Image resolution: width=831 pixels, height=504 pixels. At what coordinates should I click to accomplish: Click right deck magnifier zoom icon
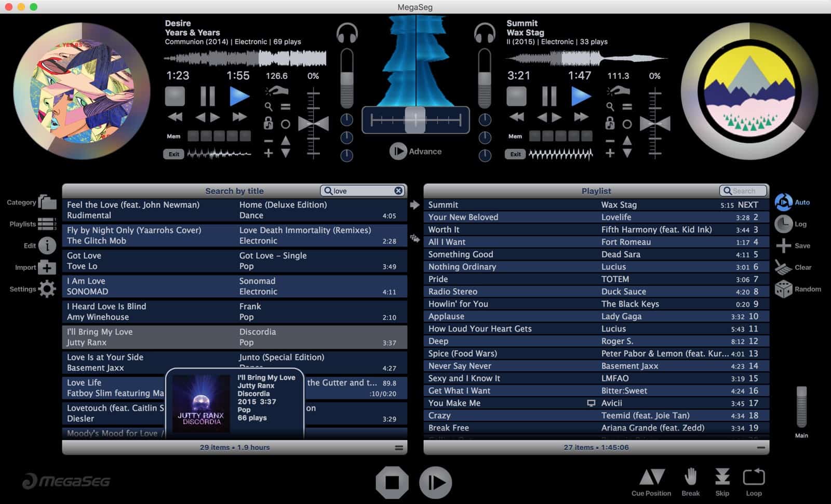[x=610, y=107]
